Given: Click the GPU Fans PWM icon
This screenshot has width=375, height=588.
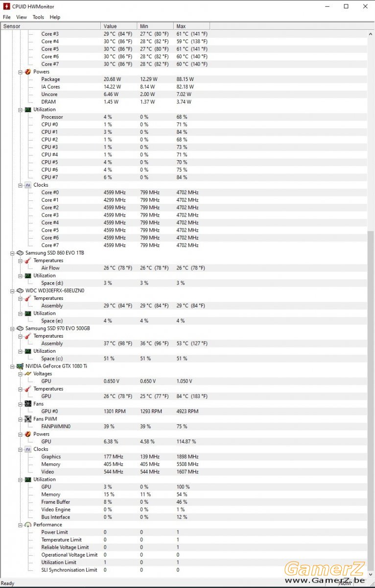Looking at the screenshot, I should (x=28, y=419).
